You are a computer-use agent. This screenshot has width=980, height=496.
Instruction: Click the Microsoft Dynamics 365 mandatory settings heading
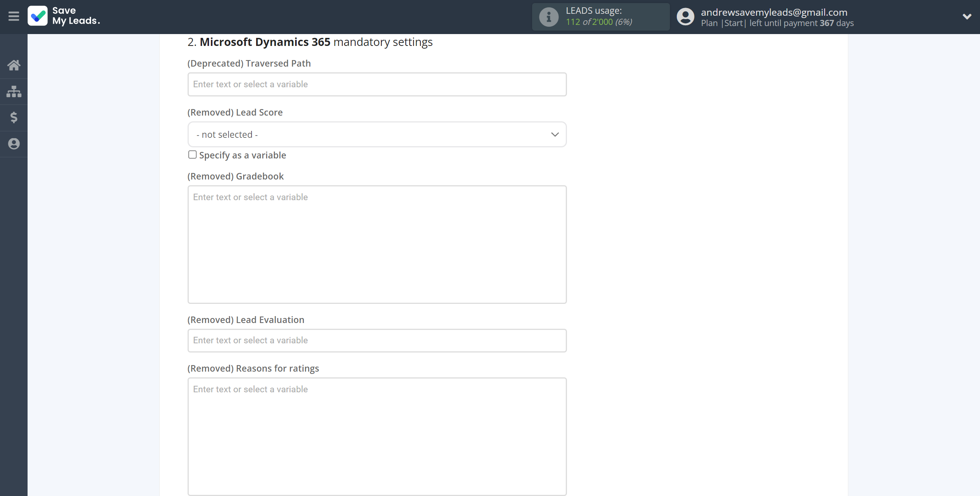[310, 42]
